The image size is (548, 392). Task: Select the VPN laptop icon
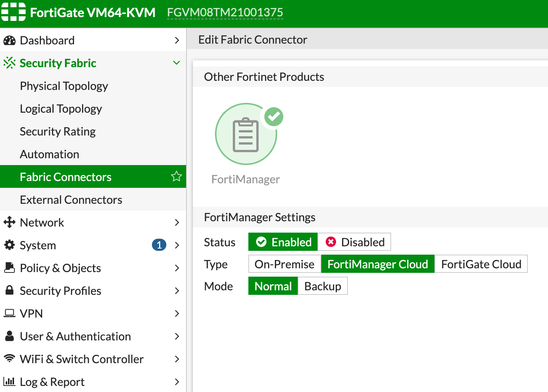9,313
